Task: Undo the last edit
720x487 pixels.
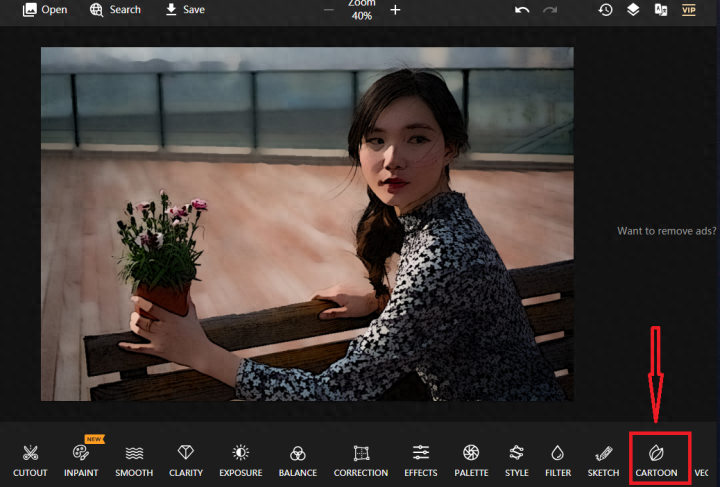Action: (x=522, y=10)
